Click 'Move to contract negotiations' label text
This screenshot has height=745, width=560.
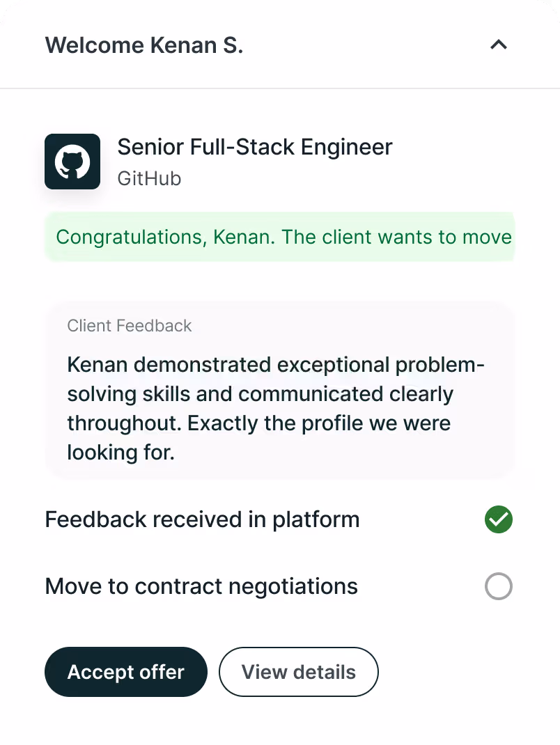coord(201,586)
